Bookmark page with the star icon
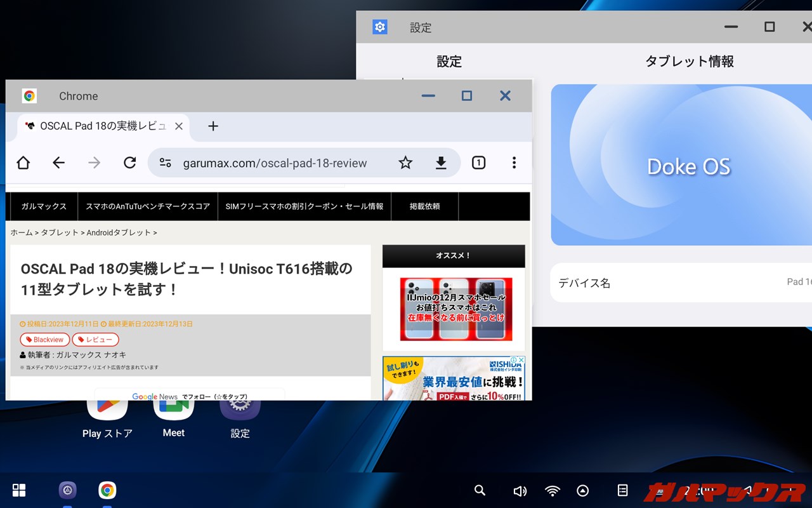 click(x=405, y=163)
